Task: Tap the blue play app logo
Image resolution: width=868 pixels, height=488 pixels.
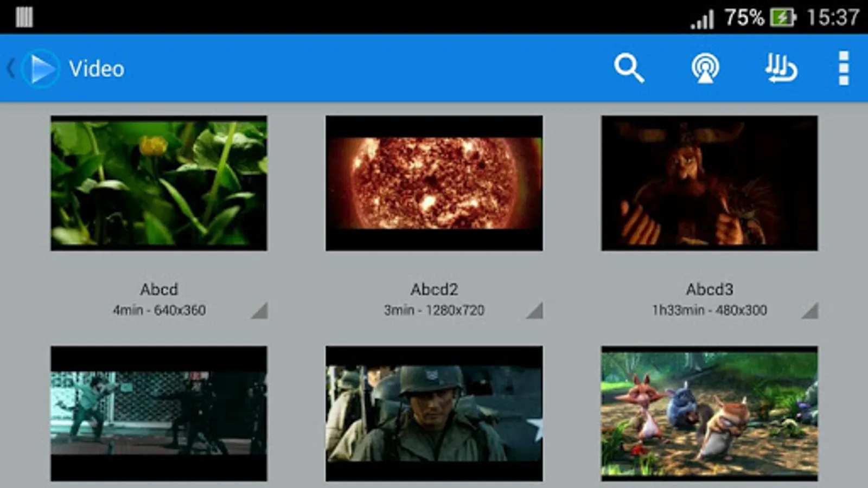Action: point(40,69)
